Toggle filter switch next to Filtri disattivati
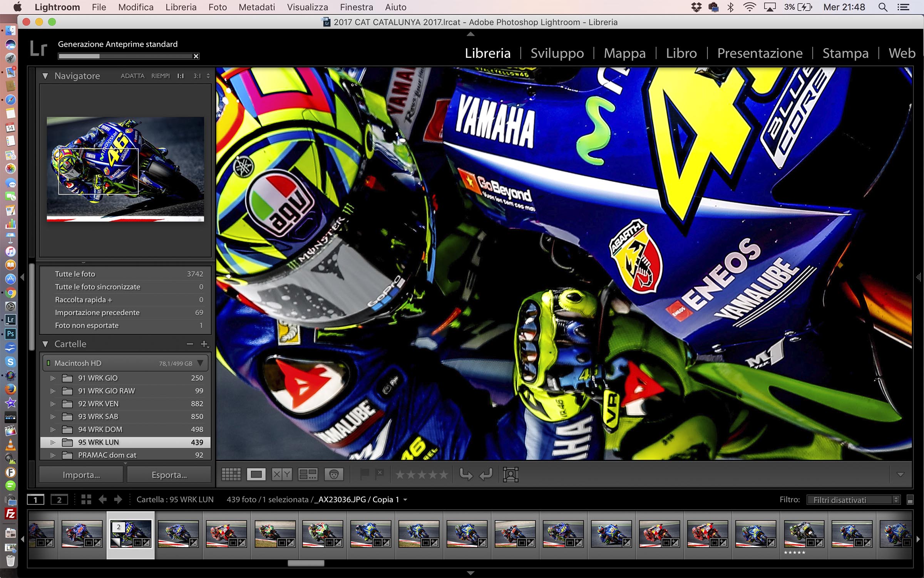924x578 pixels. coord(910,500)
